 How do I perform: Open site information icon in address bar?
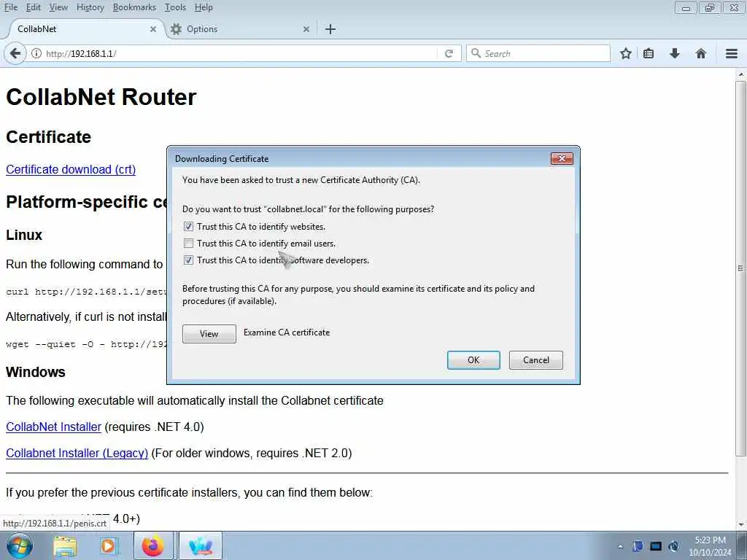coord(36,53)
